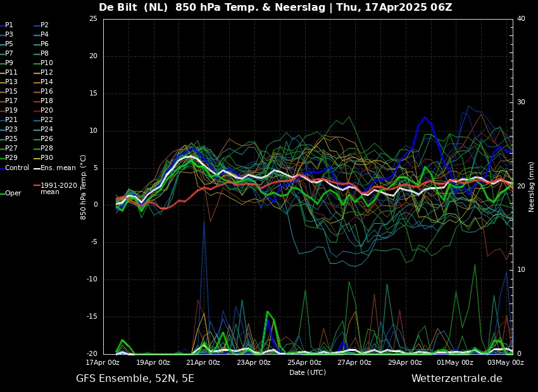Click the P10 legend label
538x392 pixels.
(44, 63)
